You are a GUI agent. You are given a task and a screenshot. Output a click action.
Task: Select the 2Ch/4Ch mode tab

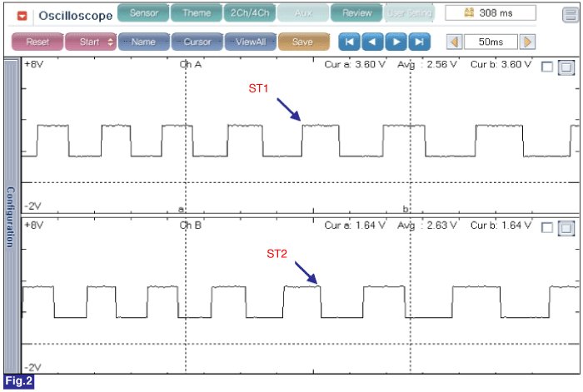pyautogui.click(x=250, y=13)
